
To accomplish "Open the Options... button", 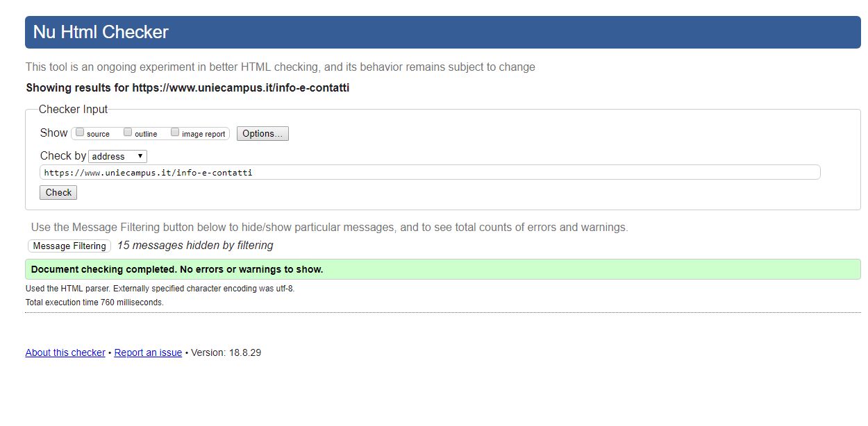I will 262,134.
